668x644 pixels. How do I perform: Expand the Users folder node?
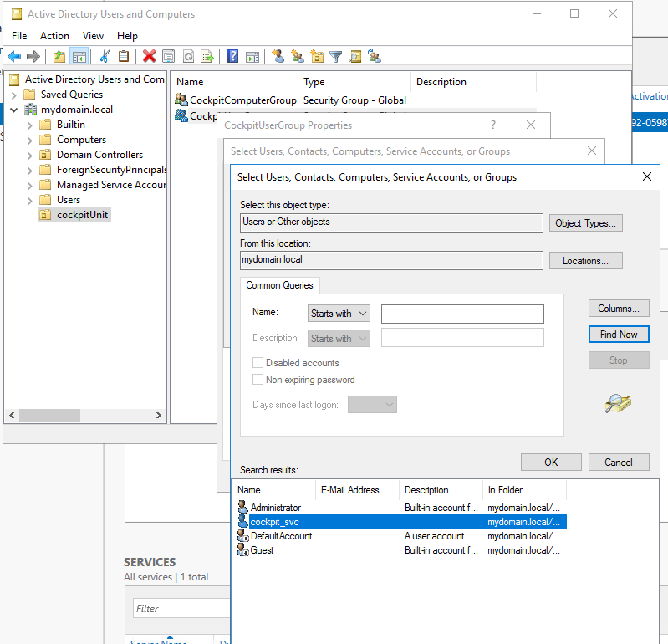pos(29,201)
